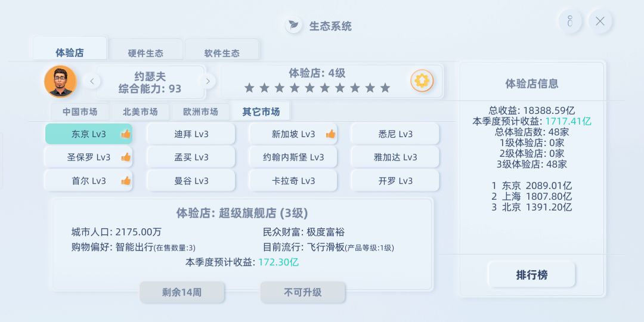Choose the 约翰内斯堡 Lv3 store
Screen dimensions: 644x322
[293, 157]
